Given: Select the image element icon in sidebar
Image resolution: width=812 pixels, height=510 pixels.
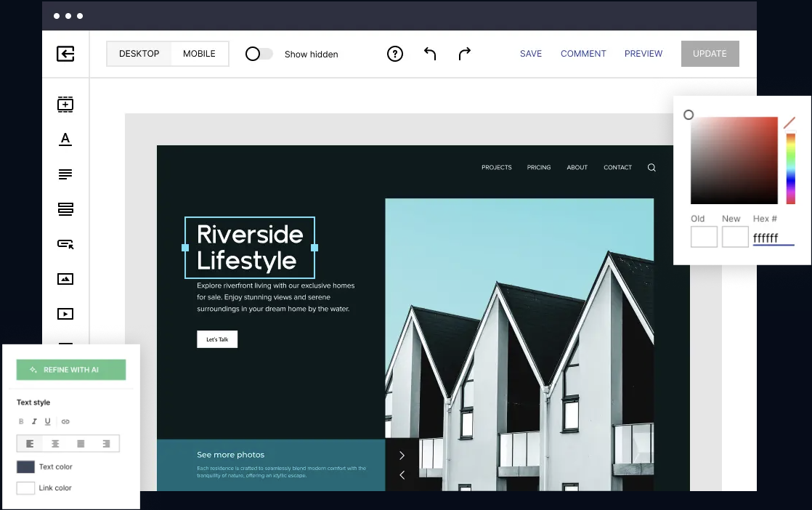Looking at the screenshot, I should (x=65, y=279).
